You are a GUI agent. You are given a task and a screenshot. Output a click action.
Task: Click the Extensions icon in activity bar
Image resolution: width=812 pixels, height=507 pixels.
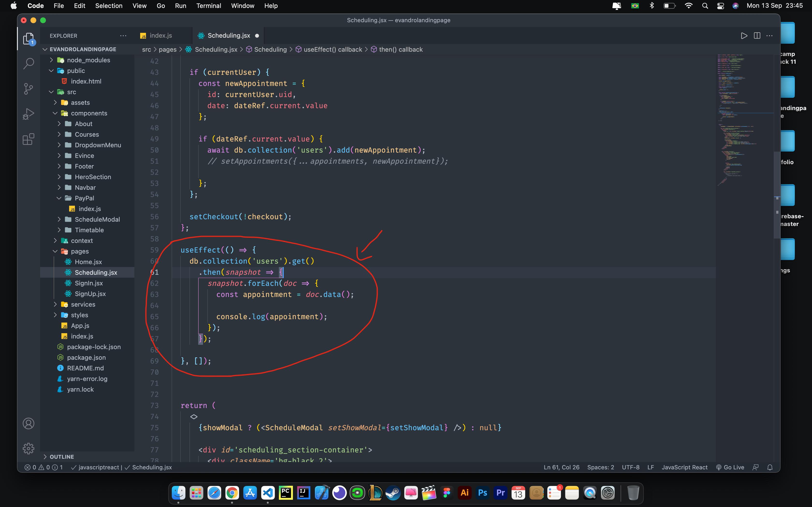point(28,140)
